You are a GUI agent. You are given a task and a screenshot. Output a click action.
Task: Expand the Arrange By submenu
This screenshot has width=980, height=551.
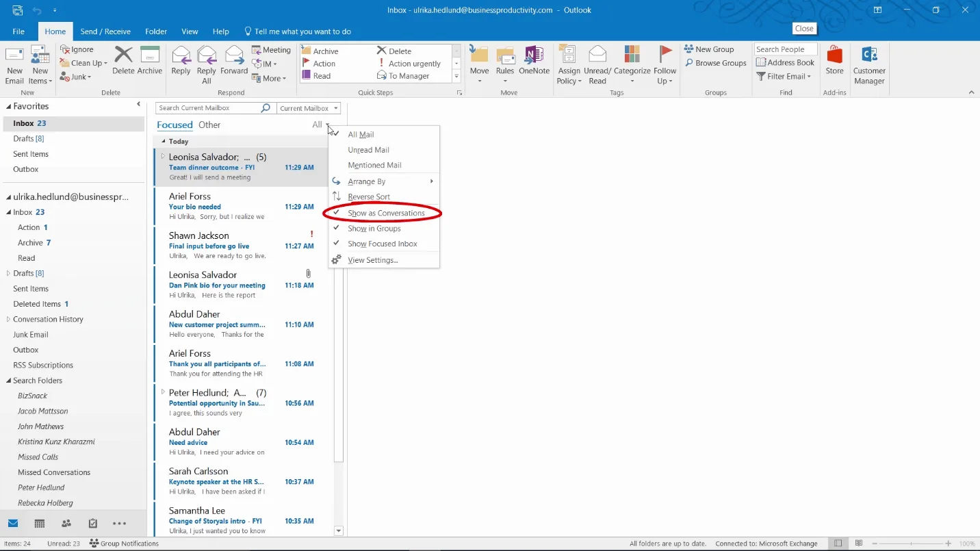(384, 181)
